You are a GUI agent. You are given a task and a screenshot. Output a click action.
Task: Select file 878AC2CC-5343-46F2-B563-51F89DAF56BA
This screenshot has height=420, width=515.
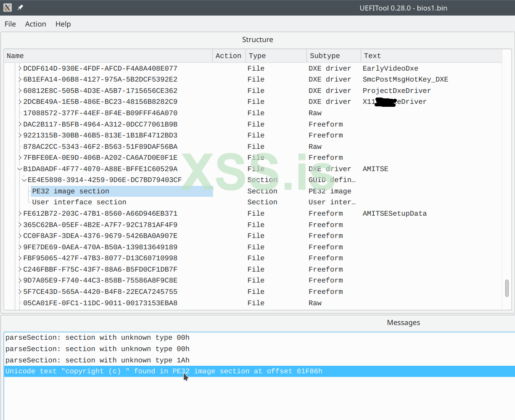[100, 147]
